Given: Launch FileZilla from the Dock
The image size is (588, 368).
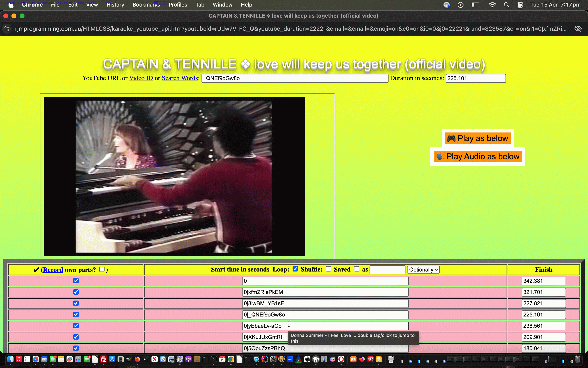Looking at the screenshot, I should tap(104, 359).
